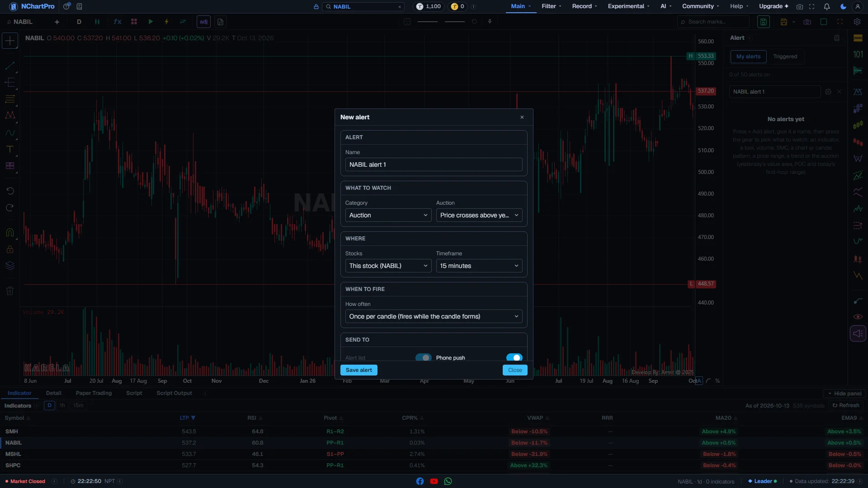Click the alert Name input field
Viewport: 868px width, 488px height.
tap(434, 164)
